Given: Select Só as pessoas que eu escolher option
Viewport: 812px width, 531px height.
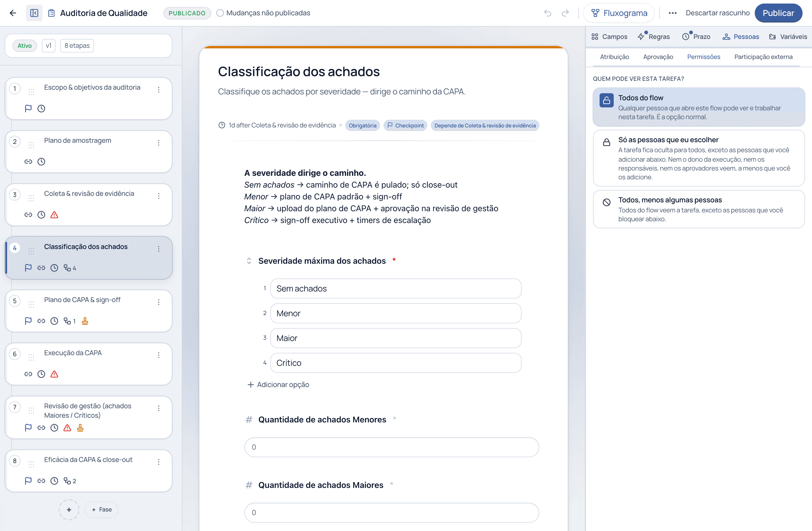Looking at the screenshot, I should click(x=699, y=158).
